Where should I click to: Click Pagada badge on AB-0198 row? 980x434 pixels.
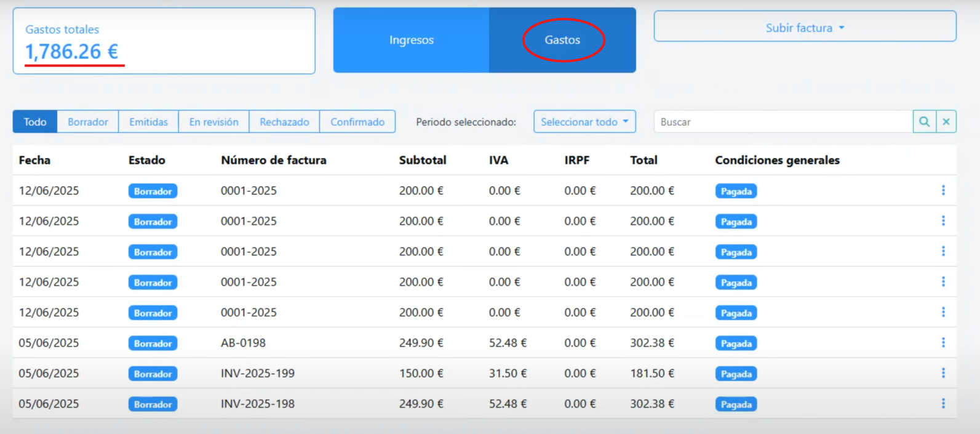tap(736, 344)
